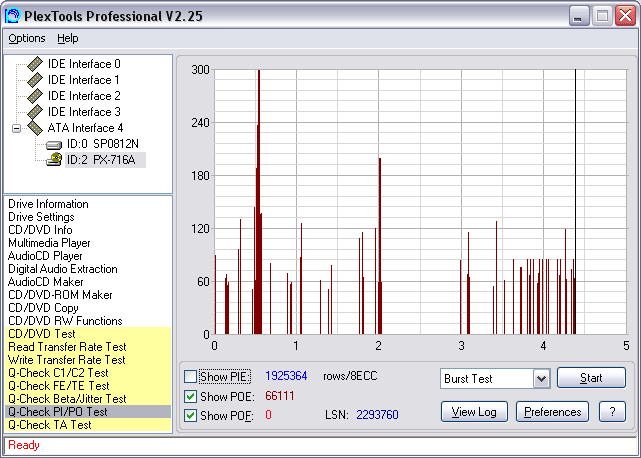
Task: Select IDE Interface 1 tree label
Action: click(x=84, y=80)
